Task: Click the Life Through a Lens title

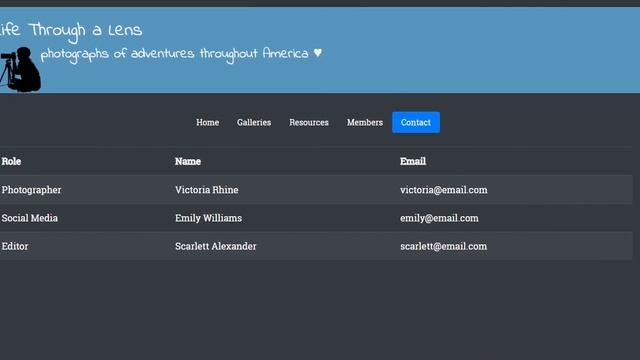Action: pos(71,31)
